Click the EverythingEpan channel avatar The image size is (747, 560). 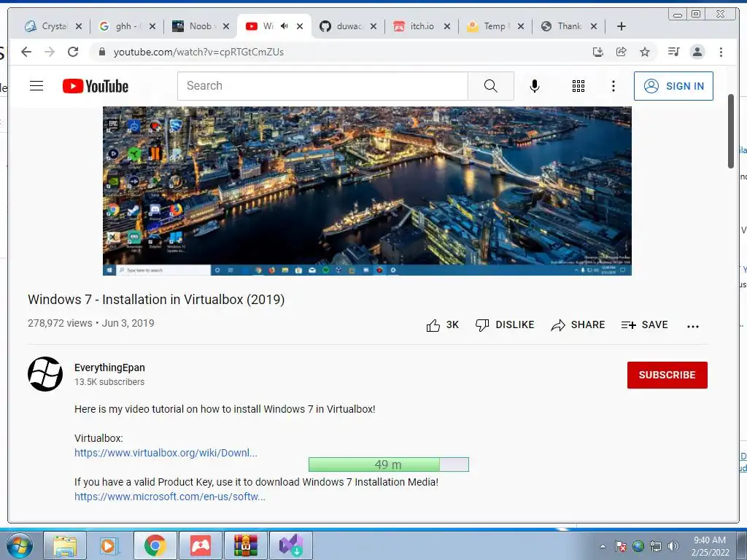click(x=45, y=374)
